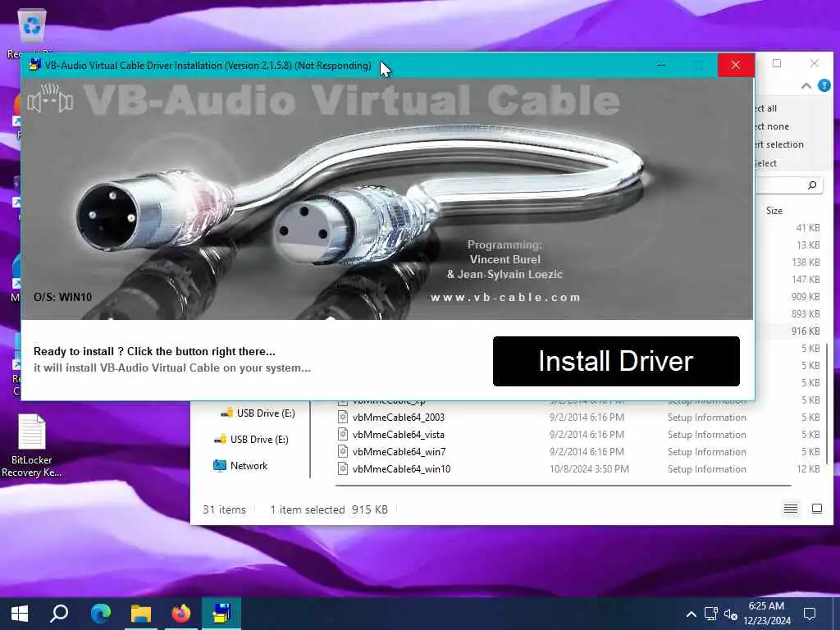
Task: Click the volume speaker tray icon
Action: pos(730,614)
